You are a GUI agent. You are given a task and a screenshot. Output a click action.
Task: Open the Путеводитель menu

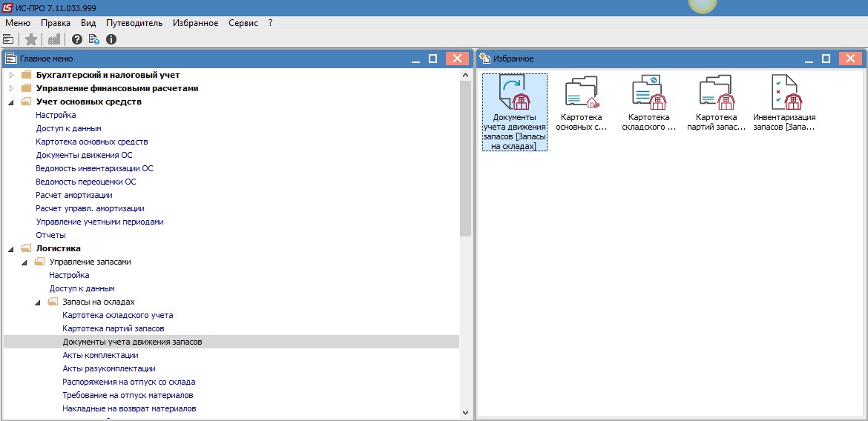tap(134, 23)
